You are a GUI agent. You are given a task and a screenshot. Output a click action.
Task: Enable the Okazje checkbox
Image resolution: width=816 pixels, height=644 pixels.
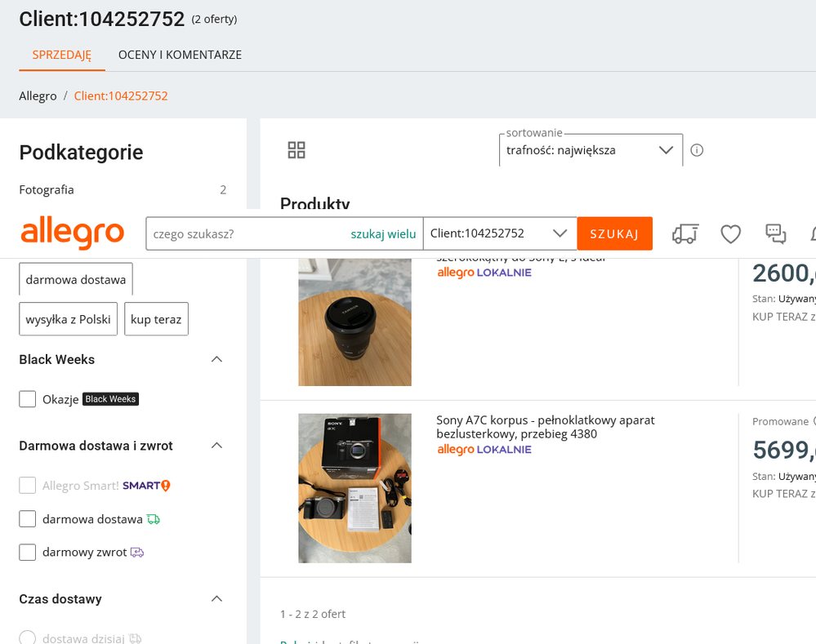pyautogui.click(x=28, y=399)
